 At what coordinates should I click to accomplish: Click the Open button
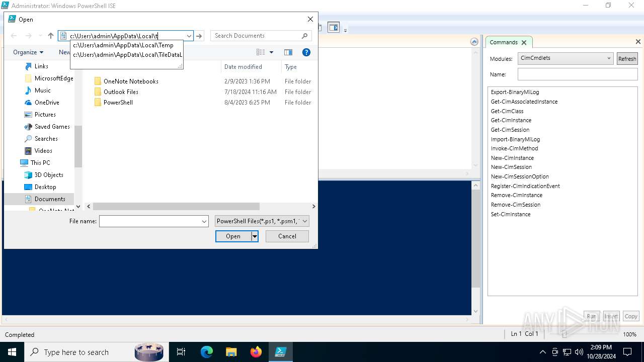[233, 236]
